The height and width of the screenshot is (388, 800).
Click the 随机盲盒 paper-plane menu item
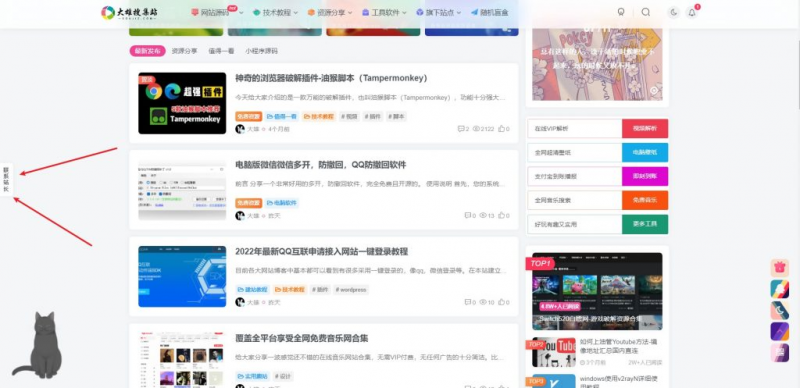(489, 13)
